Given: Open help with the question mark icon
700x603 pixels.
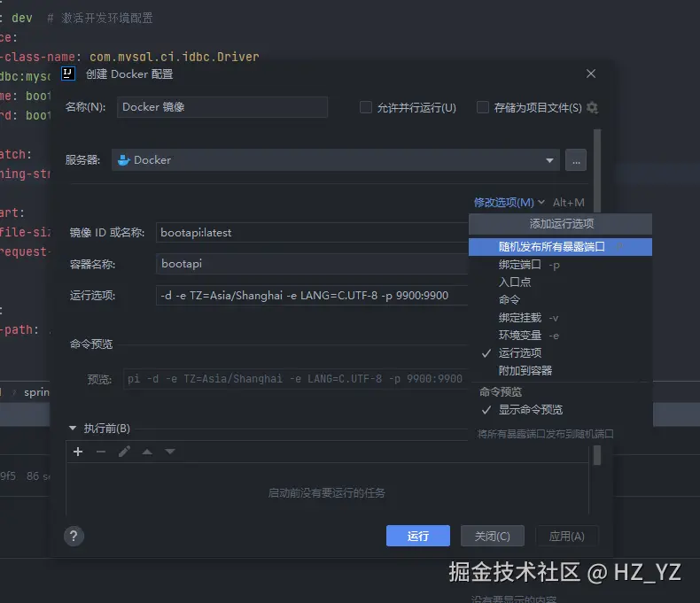Looking at the screenshot, I should click(x=74, y=536).
